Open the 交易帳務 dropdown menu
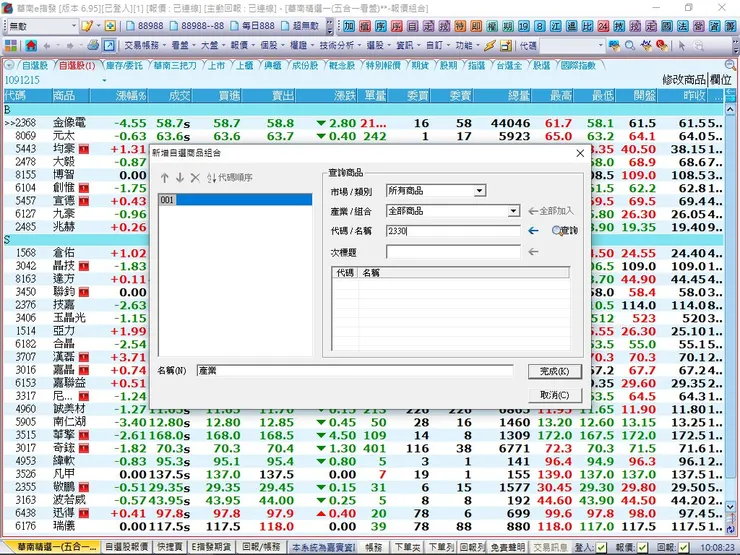 pyautogui.click(x=144, y=46)
